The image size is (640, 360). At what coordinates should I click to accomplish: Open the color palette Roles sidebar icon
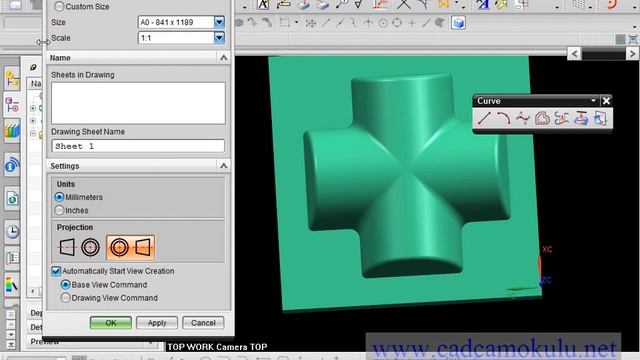12,284
